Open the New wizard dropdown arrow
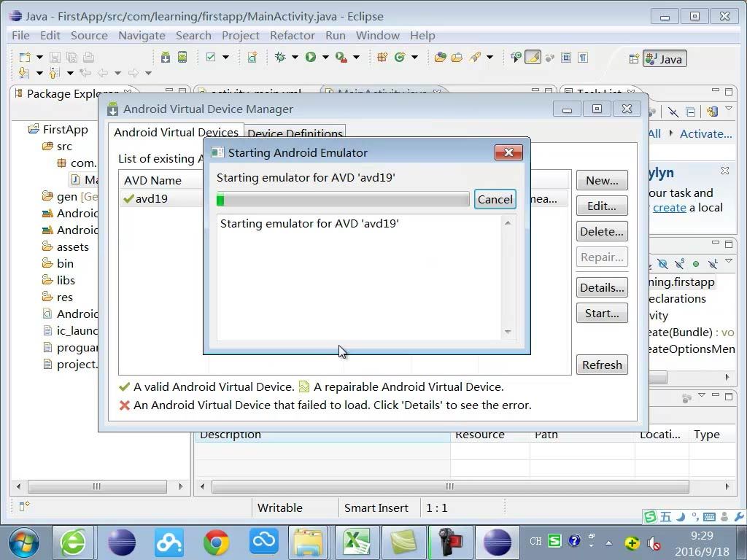The height and width of the screenshot is (560, 747). tap(39, 58)
